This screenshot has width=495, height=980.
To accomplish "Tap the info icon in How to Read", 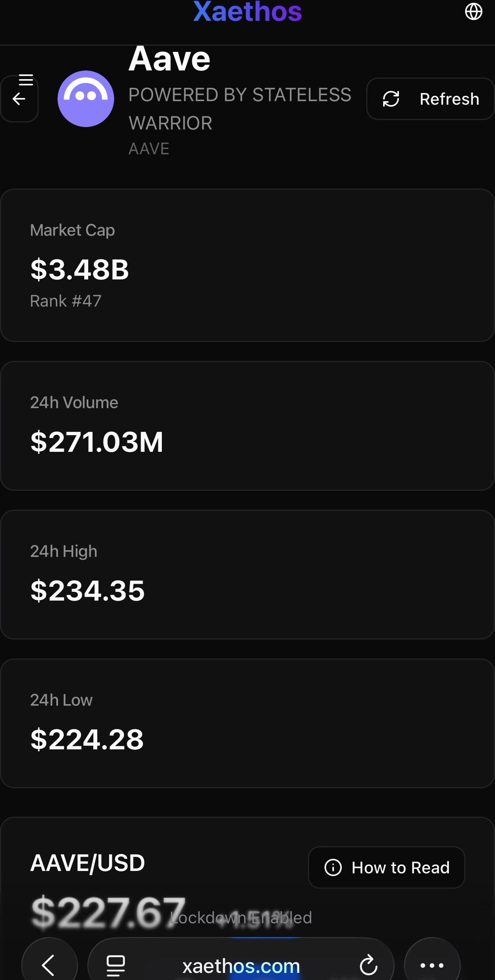I will click(333, 867).
